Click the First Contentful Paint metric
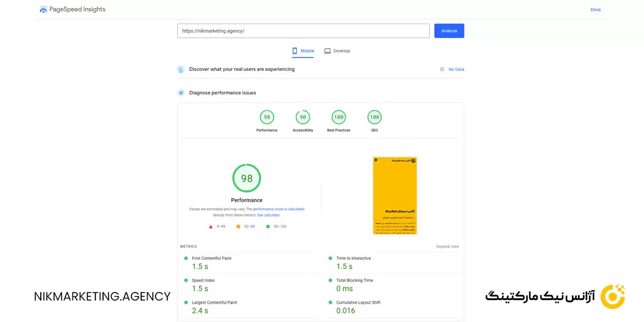Screen dimensions: 644x322 [211, 259]
